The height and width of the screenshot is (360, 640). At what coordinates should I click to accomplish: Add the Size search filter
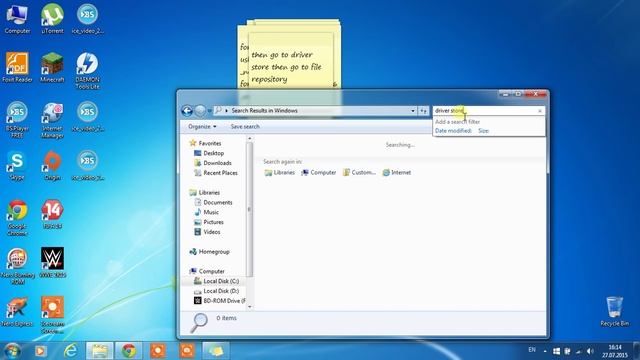[x=484, y=131]
